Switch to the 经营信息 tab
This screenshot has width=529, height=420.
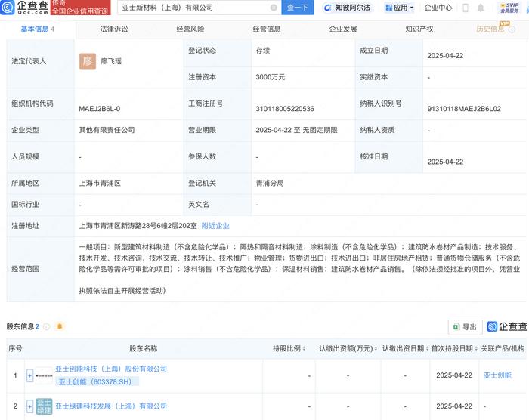point(267,29)
